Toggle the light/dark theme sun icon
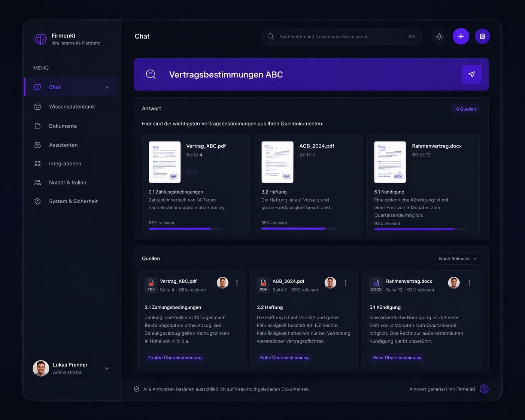 439,36
